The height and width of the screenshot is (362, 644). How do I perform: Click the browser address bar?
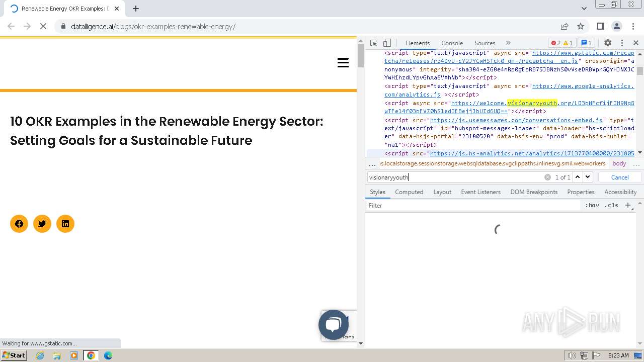[x=307, y=26]
